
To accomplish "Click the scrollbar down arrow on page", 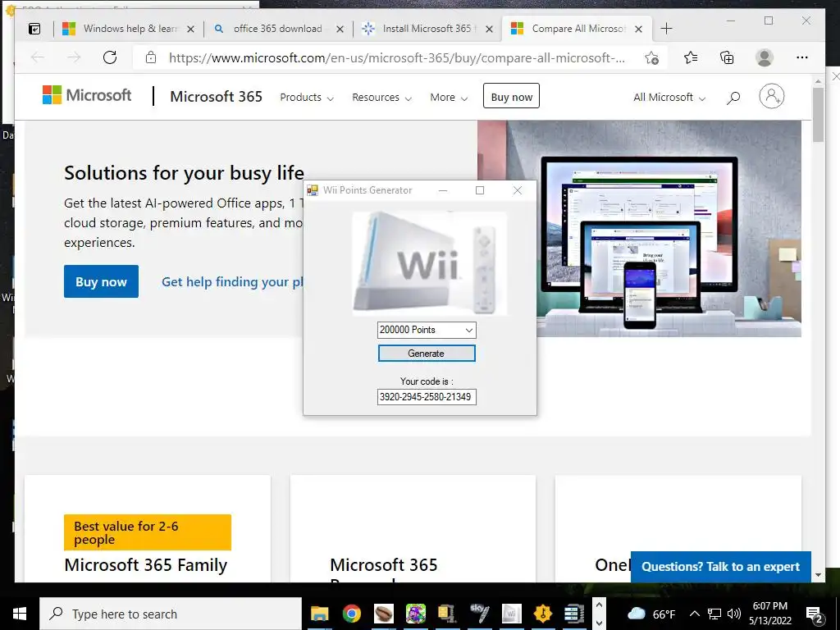I will tap(818, 575).
